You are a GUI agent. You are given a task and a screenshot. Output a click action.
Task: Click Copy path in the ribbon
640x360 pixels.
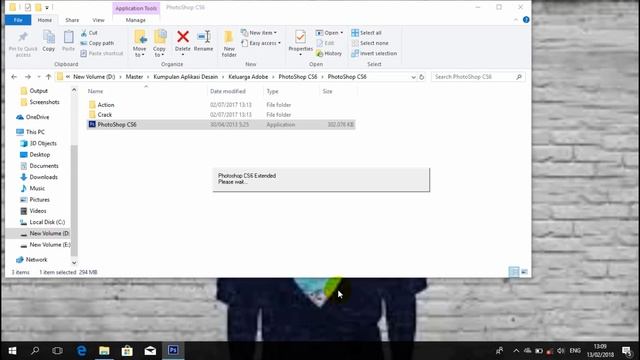tap(97, 43)
